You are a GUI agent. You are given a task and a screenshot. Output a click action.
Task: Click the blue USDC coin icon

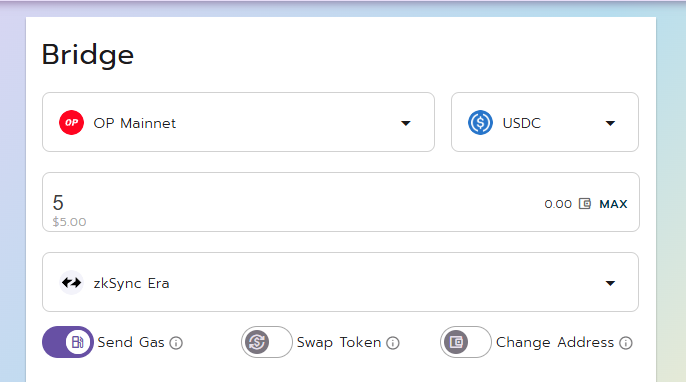click(480, 123)
